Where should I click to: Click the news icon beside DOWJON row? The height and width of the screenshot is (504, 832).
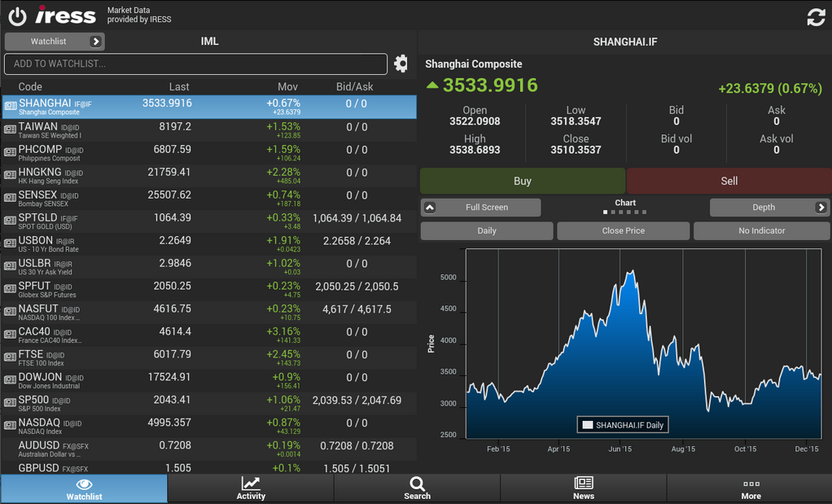point(10,380)
